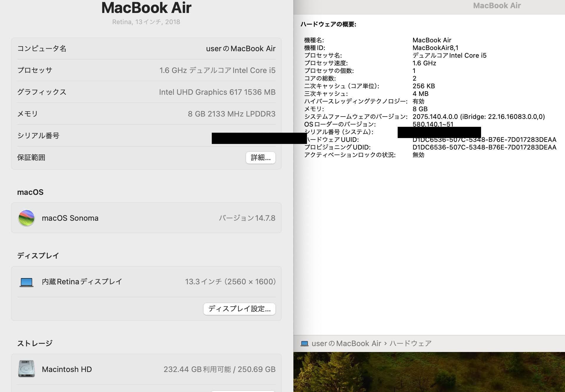The height and width of the screenshot is (392, 565).
Task: Click the built-in Retina display laptop icon
Action: point(27,282)
